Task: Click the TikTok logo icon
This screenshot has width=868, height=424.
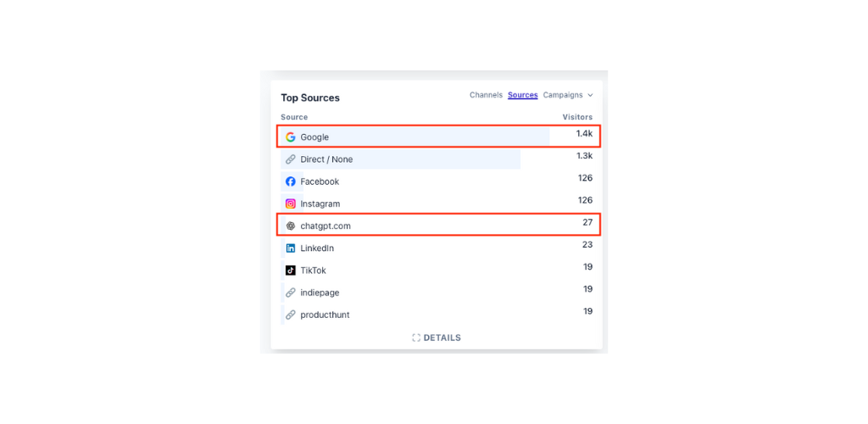Action: [291, 271]
